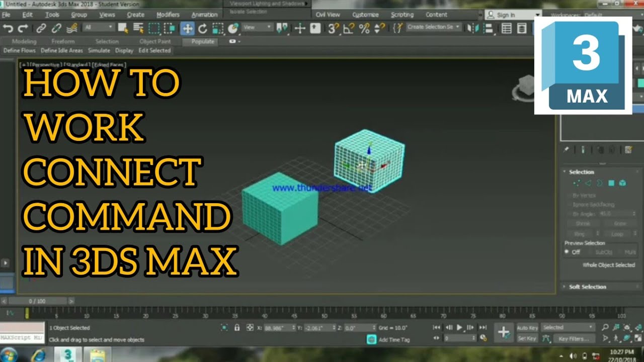This screenshot has width=644, height=362.
Task: Click the time slider 0 / 100 handle
Action: (x=37, y=301)
